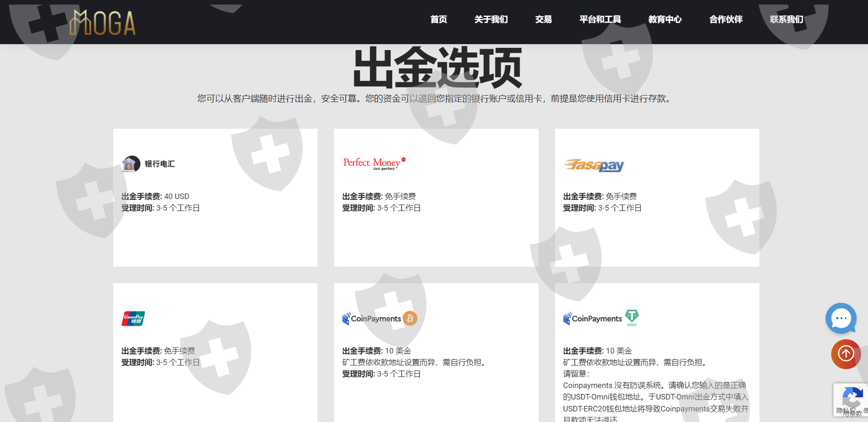The image size is (868, 422).
Task: Click the CoinPayments Bitcoin logo
Action: click(x=380, y=318)
